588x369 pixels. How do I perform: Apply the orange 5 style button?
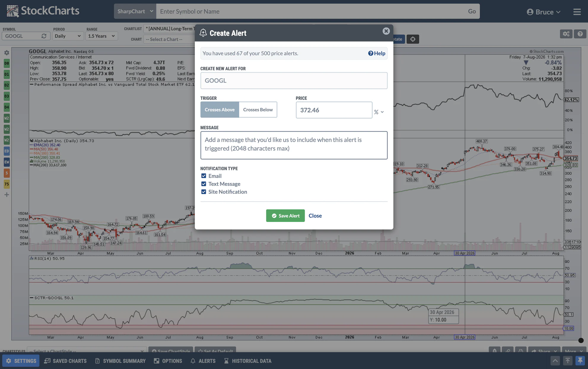[x=7, y=173]
